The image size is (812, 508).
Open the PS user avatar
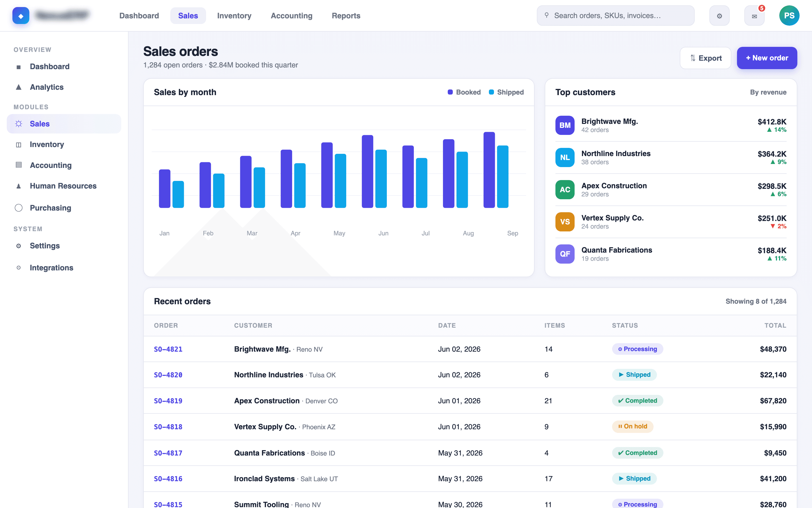pyautogui.click(x=789, y=16)
